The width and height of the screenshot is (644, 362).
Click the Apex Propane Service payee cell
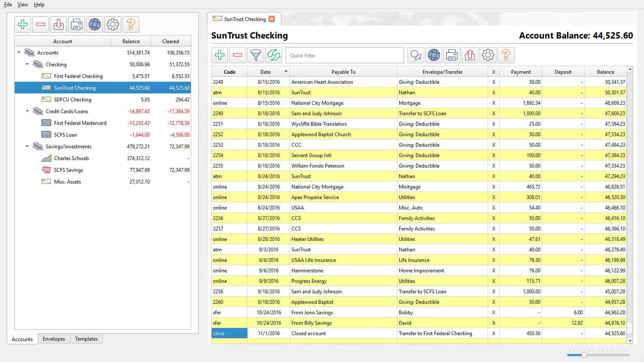coord(343,197)
